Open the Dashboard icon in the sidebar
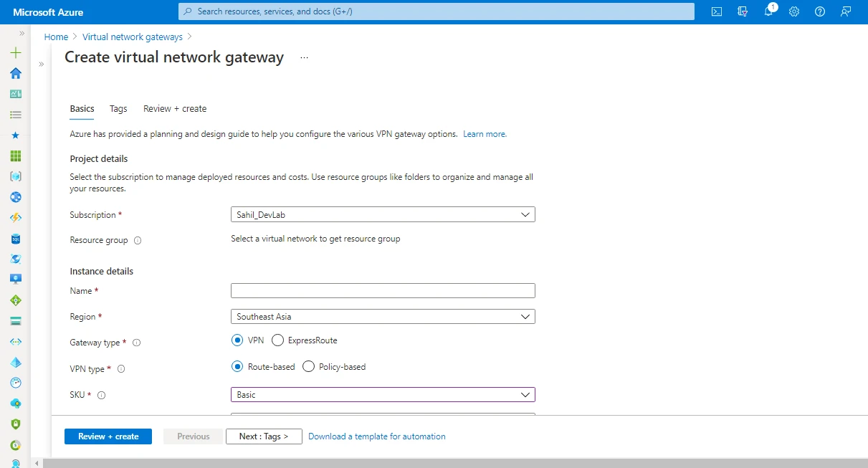This screenshot has width=868, height=468. (x=15, y=93)
